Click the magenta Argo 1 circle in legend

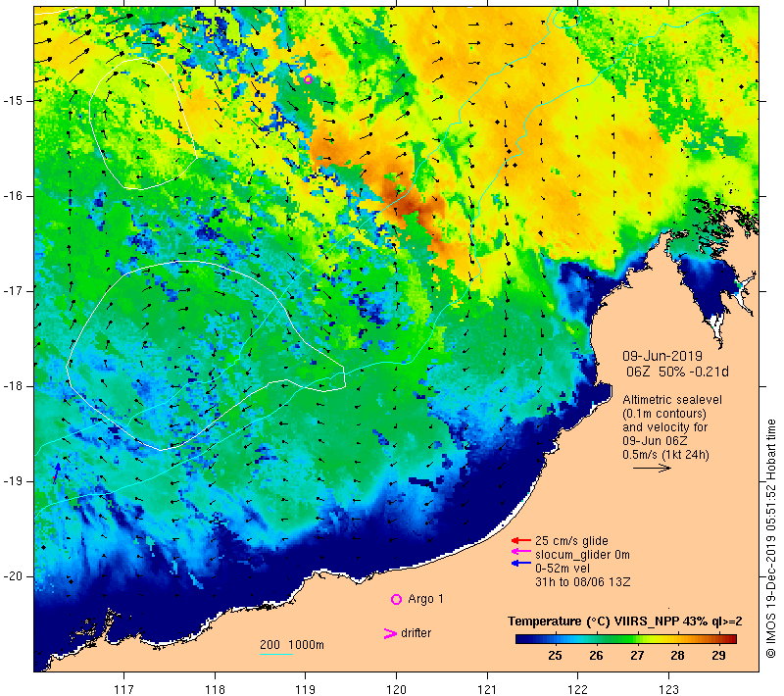pyautogui.click(x=396, y=599)
